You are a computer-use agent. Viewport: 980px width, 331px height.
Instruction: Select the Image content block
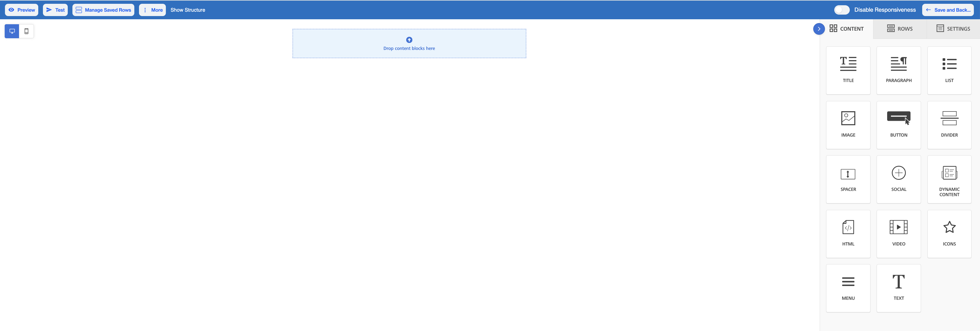(x=848, y=125)
